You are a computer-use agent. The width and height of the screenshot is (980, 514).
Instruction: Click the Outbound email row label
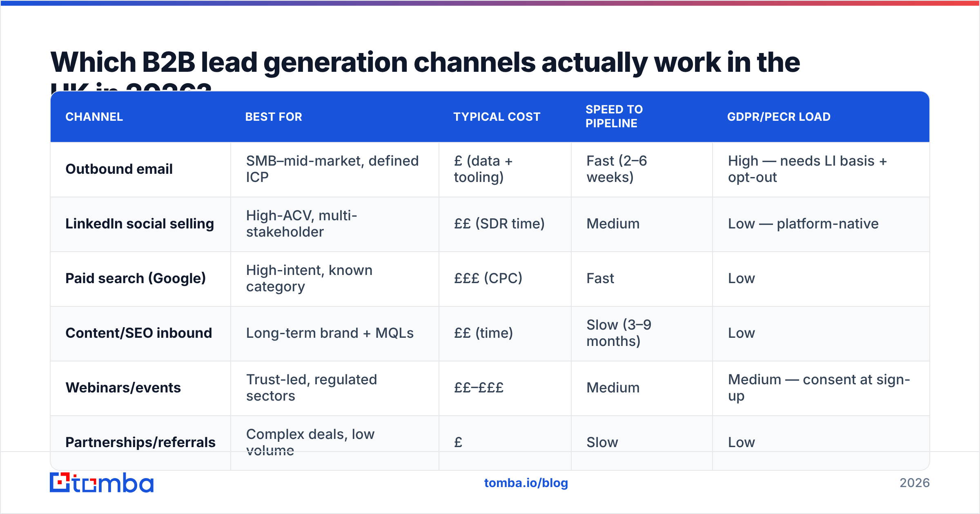(119, 169)
